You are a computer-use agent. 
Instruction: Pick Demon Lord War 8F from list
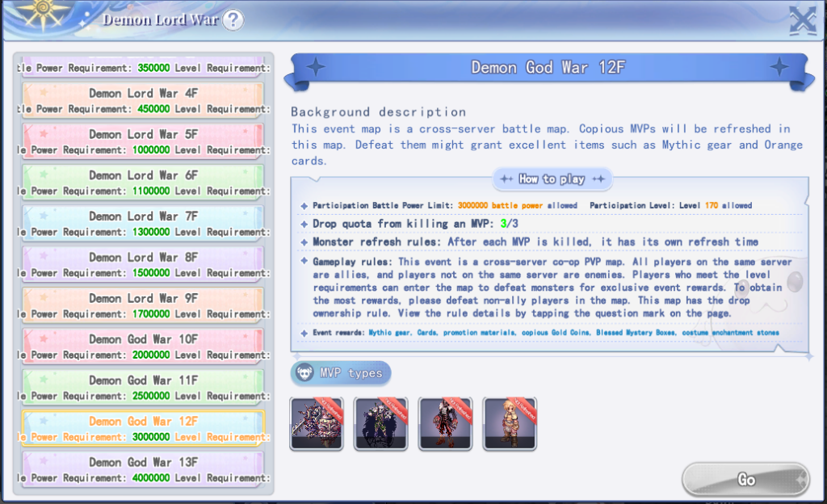pyautogui.click(x=143, y=265)
